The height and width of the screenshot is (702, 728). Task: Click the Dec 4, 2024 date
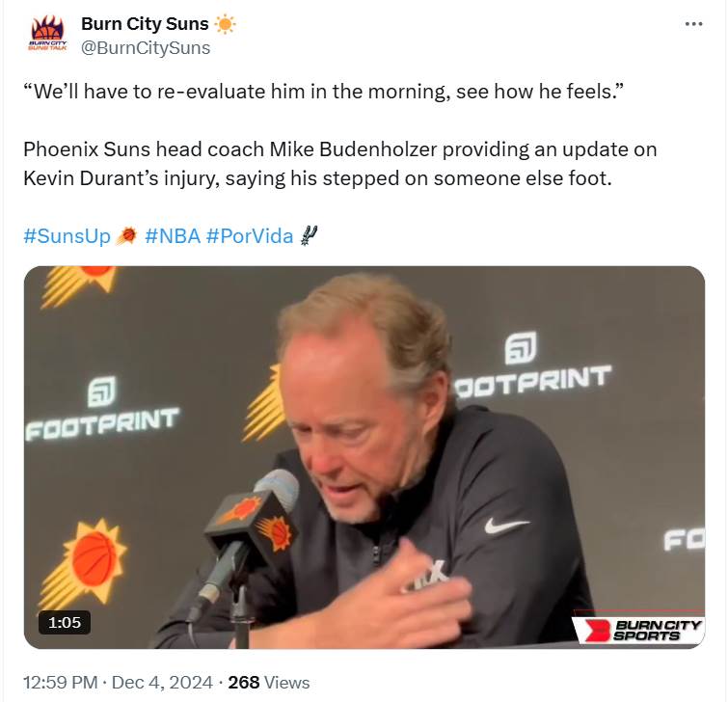162,683
